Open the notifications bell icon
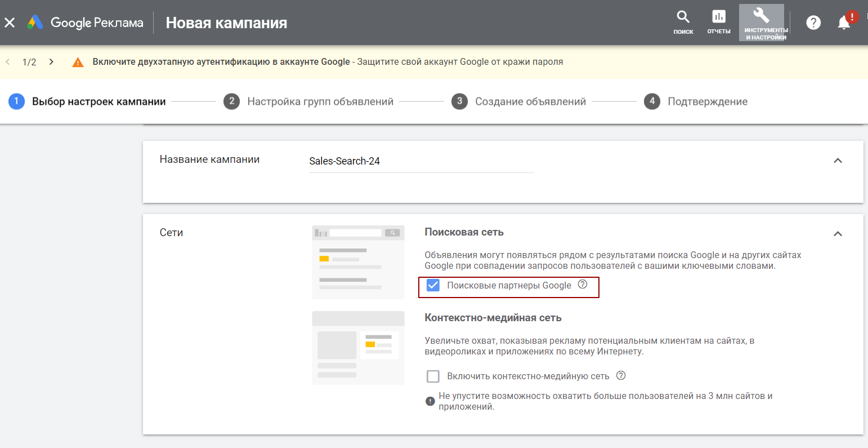Image resolution: width=868 pixels, height=448 pixels. click(844, 23)
